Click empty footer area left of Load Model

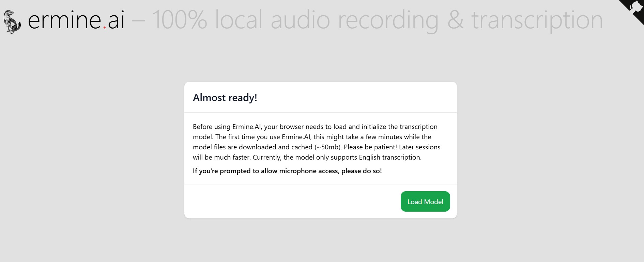coord(290,201)
